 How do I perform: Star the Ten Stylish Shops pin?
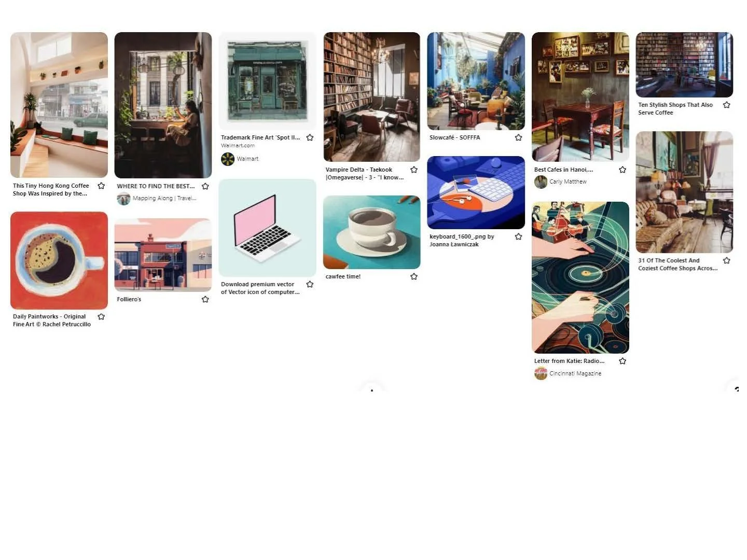(727, 105)
